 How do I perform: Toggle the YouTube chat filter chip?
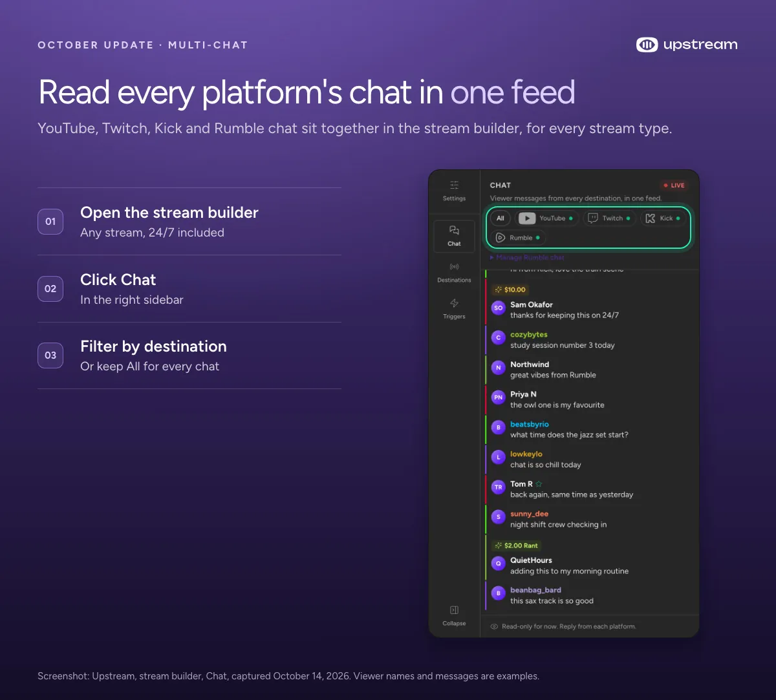coord(546,218)
